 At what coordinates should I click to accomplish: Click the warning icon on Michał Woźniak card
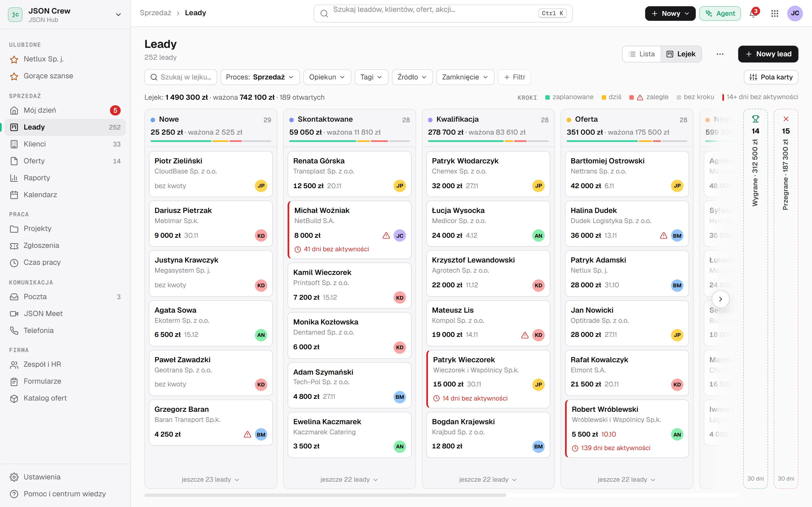[386, 235]
